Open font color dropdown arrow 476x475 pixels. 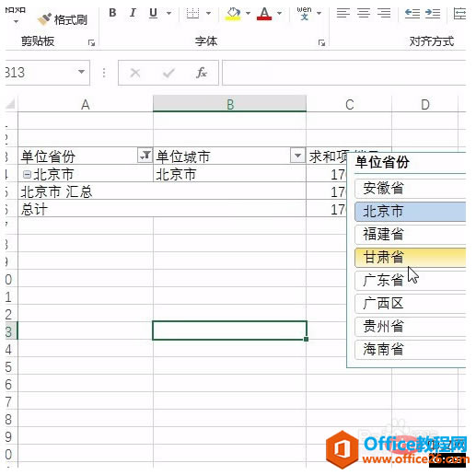[279, 13]
